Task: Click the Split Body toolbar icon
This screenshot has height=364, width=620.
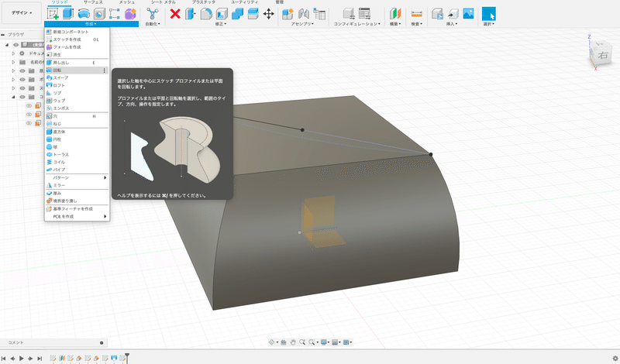Action: 253,14
